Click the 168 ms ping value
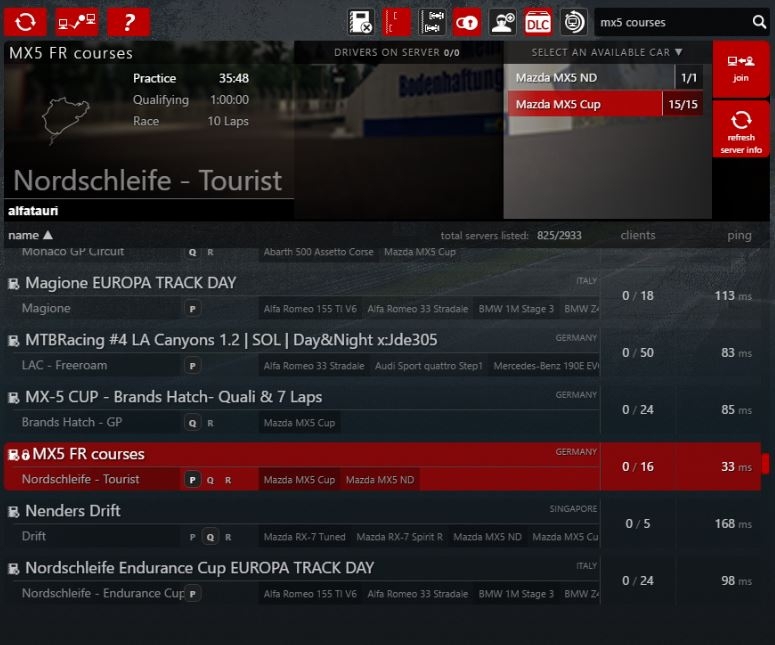The height and width of the screenshot is (645, 775). click(733, 523)
